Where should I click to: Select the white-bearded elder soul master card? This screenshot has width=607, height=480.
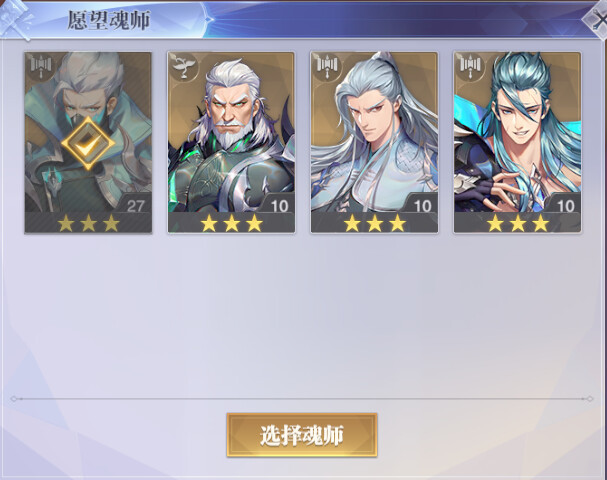231,142
